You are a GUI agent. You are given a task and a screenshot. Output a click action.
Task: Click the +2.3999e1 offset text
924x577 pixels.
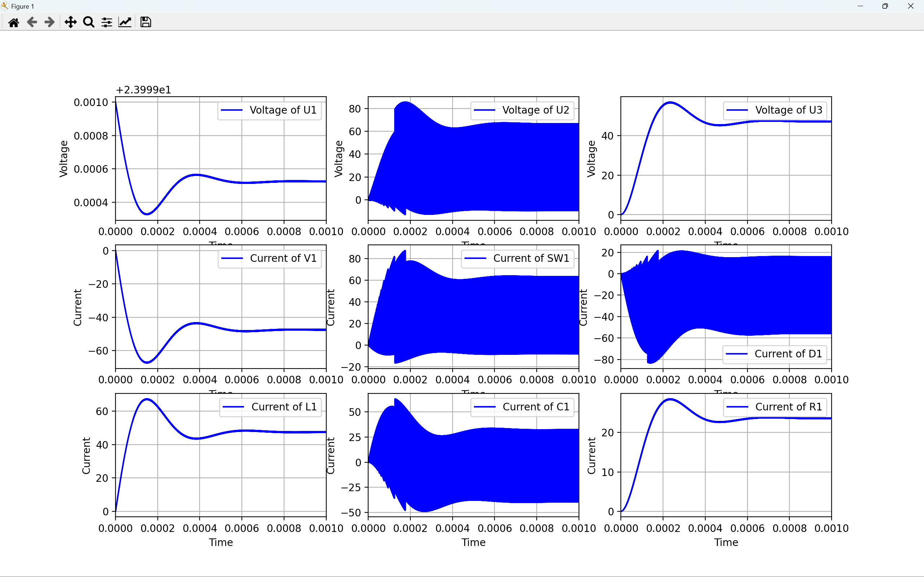point(144,90)
